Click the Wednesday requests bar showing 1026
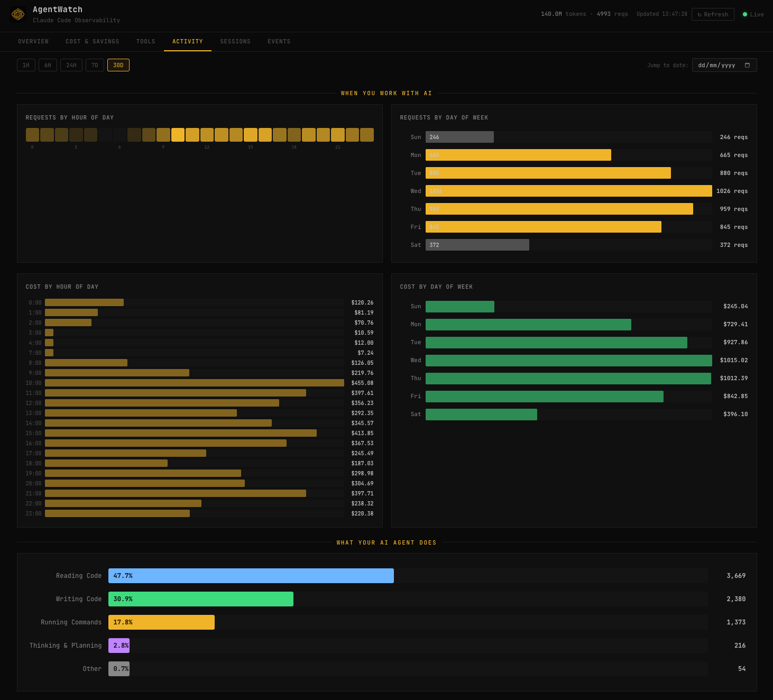 coord(568,191)
